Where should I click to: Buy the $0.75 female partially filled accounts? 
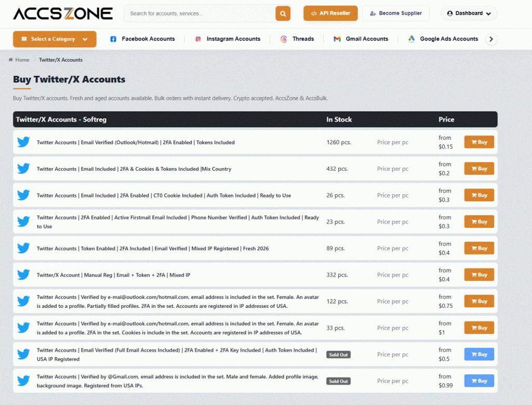click(479, 301)
